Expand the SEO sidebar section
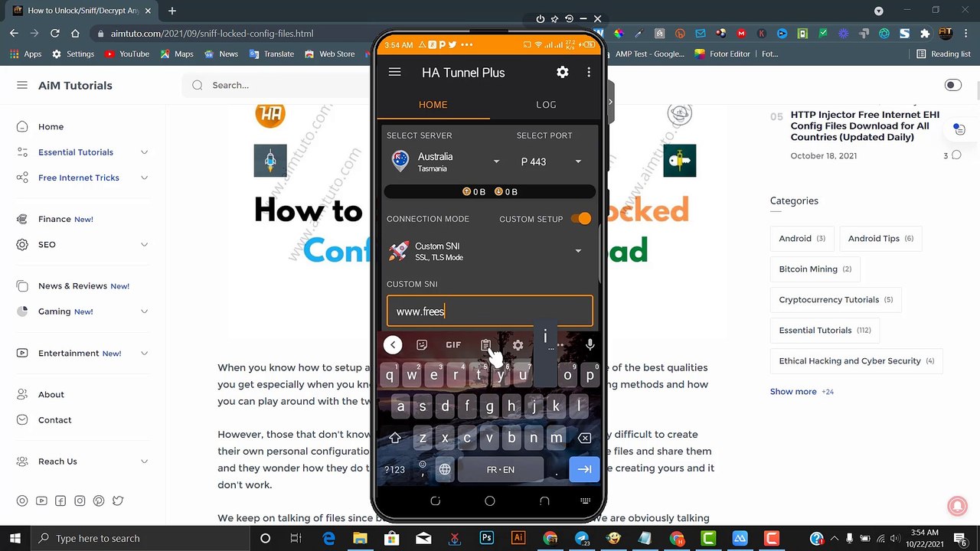980x551 pixels. tap(144, 244)
